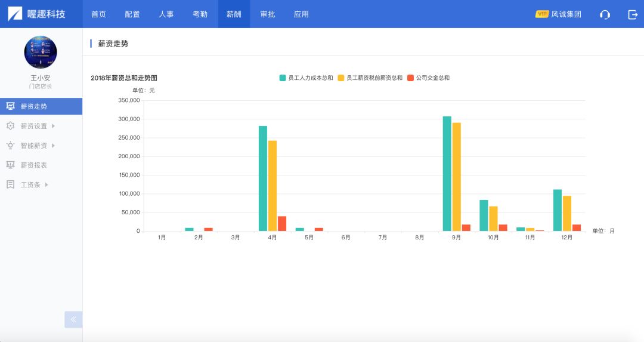This screenshot has height=342, width=644.
Task: Click the 风诚集团 company name
Action: [566, 14]
